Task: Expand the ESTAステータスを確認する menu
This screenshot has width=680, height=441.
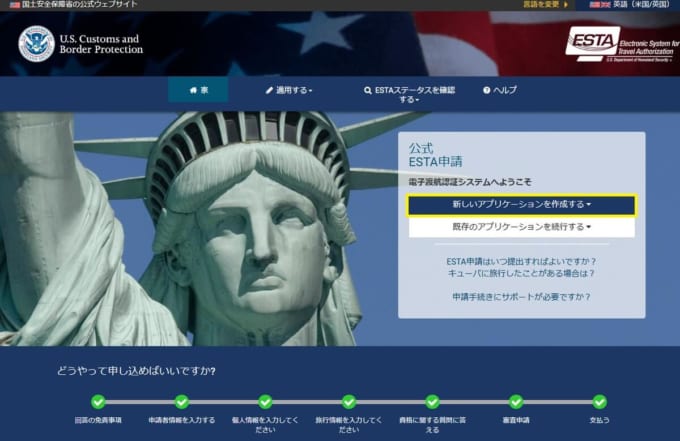Action: (409, 95)
